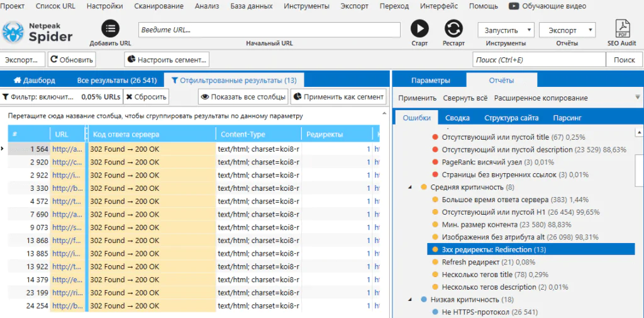Switch to the Сводка sub-tab

(x=458, y=118)
